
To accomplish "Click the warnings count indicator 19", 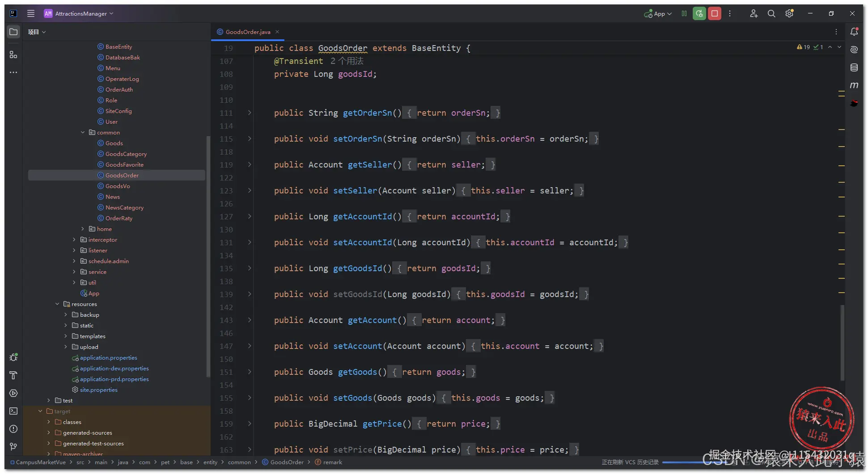I will coord(804,47).
